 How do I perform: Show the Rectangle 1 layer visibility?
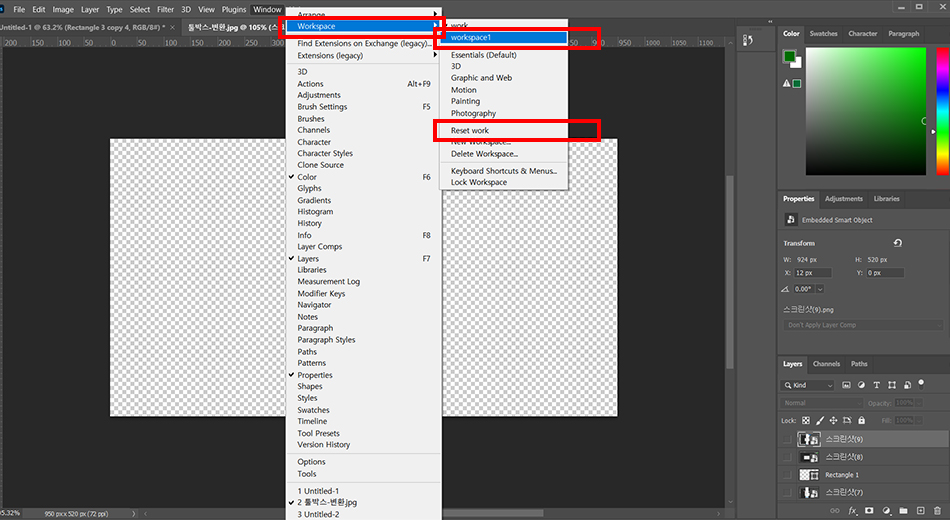(786, 475)
